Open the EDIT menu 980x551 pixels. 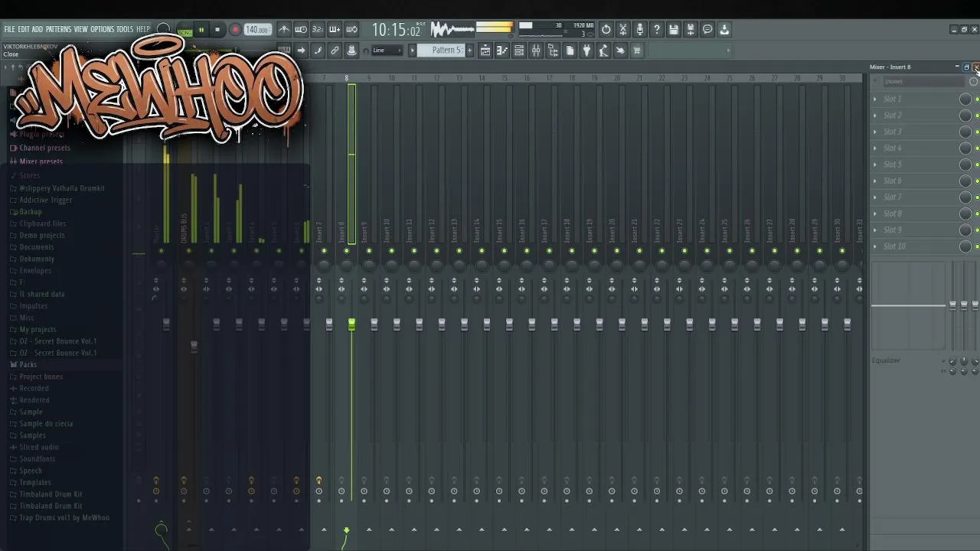(24, 29)
